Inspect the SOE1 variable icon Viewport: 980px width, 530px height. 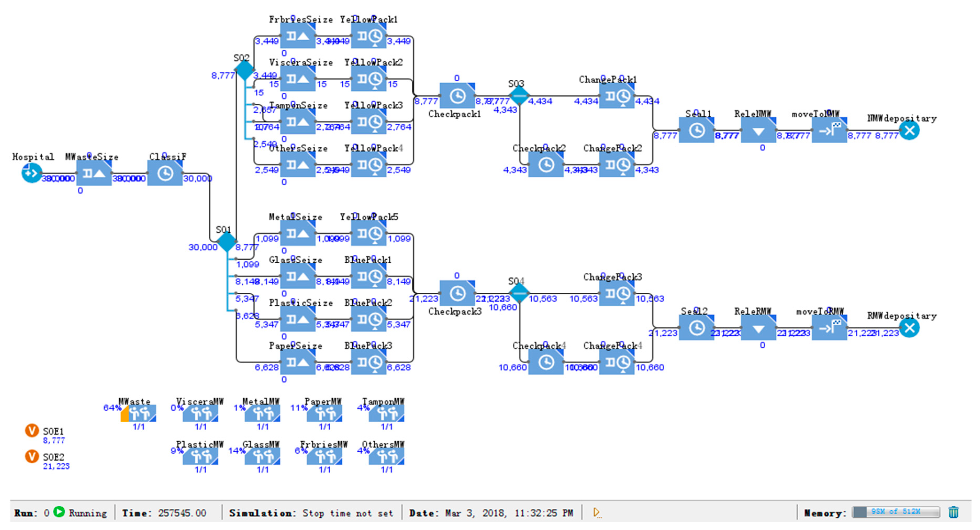pyautogui.click(x=32, y=431)
